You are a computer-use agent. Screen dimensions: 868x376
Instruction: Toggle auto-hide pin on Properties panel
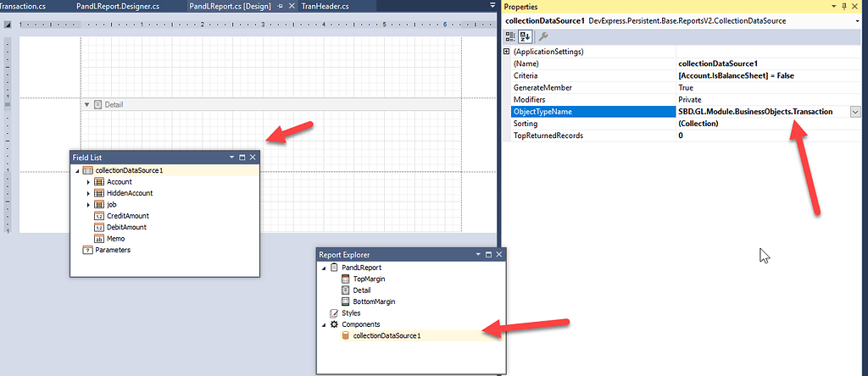(x=843, y=6)
